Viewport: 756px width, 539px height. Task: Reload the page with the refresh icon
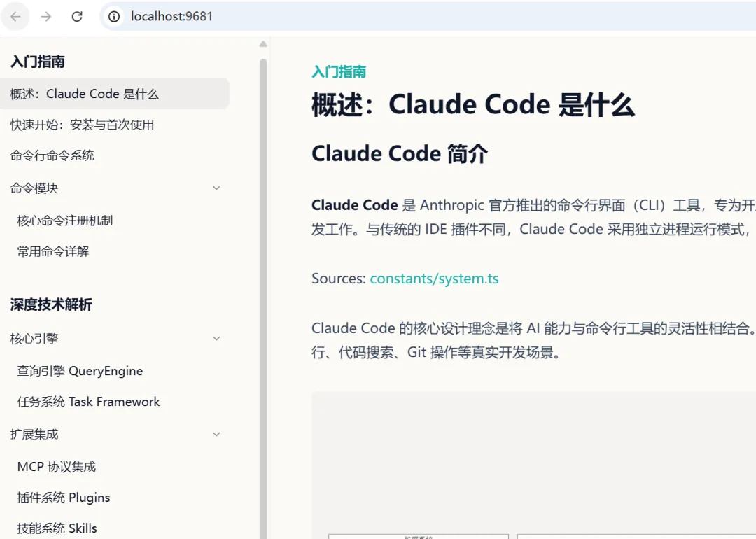coord(77,16)
